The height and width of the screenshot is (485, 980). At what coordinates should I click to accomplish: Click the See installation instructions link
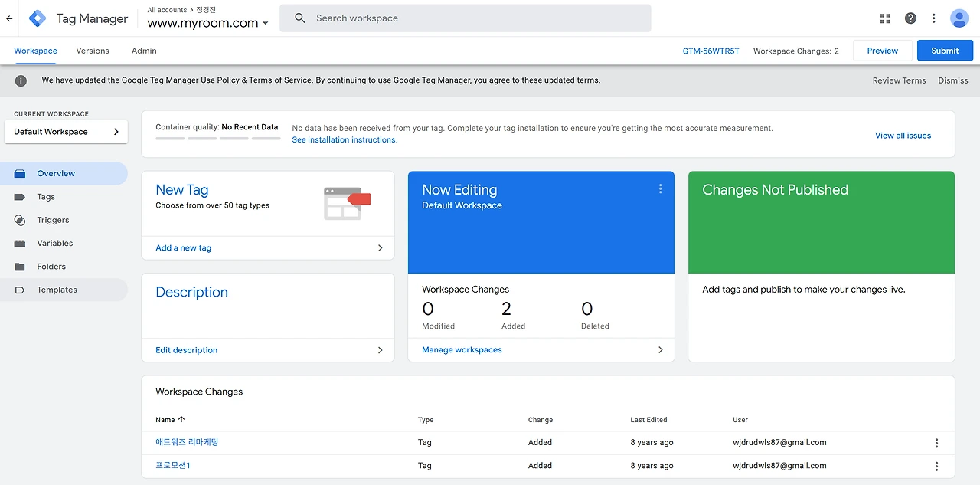click(x=345, y=140)
